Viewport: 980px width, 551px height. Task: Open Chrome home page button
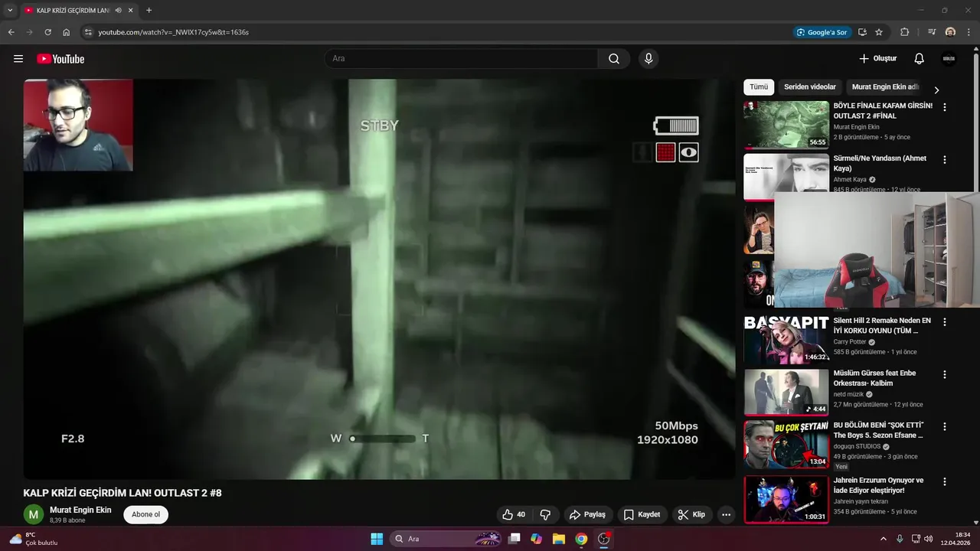tap(67, 32)
